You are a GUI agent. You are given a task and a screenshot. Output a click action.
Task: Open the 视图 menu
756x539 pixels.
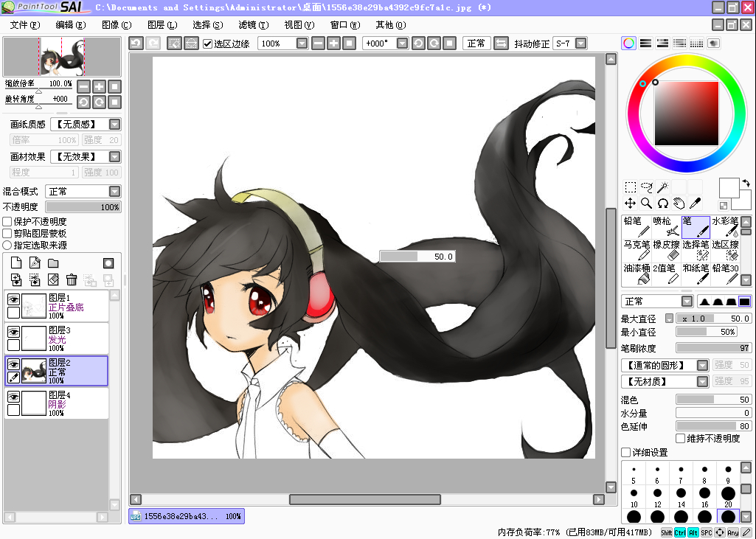point(299,24)
